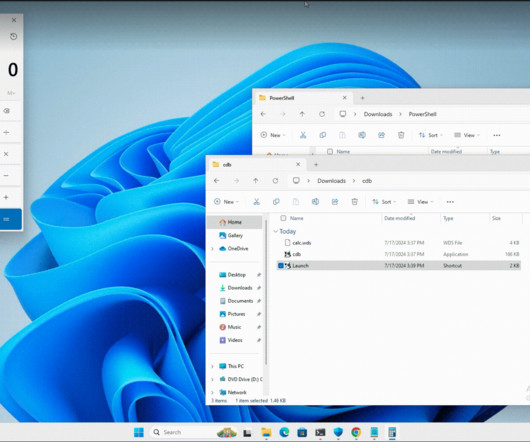
Task: Click Cut icon in cdb window toolbar
Action: point(257,202)
